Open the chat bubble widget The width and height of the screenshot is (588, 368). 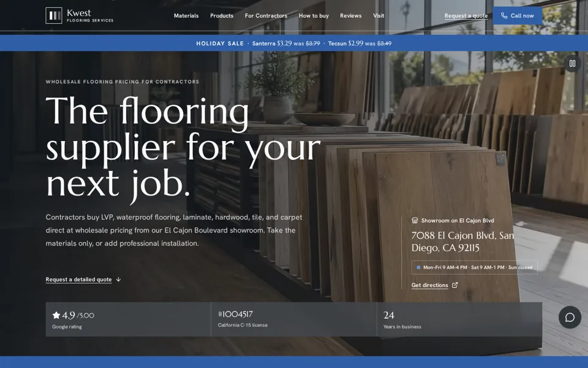coord(570,317)
